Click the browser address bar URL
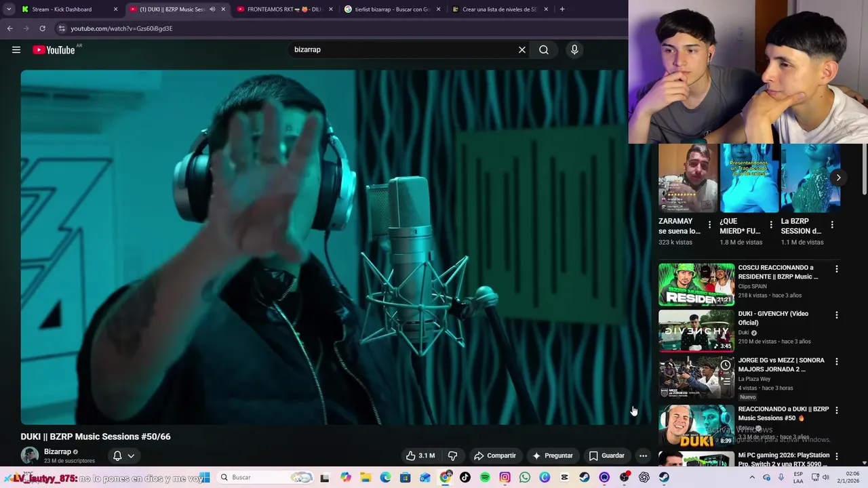 [121, 28]
